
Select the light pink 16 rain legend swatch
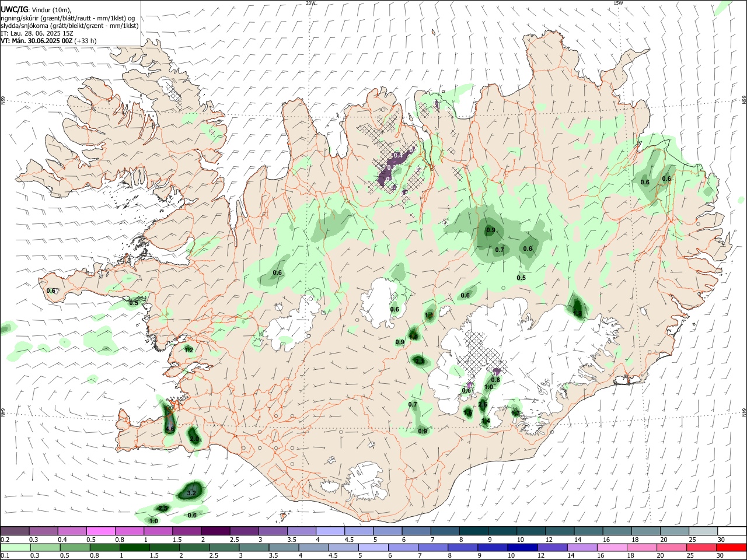(x=613, y=547)
